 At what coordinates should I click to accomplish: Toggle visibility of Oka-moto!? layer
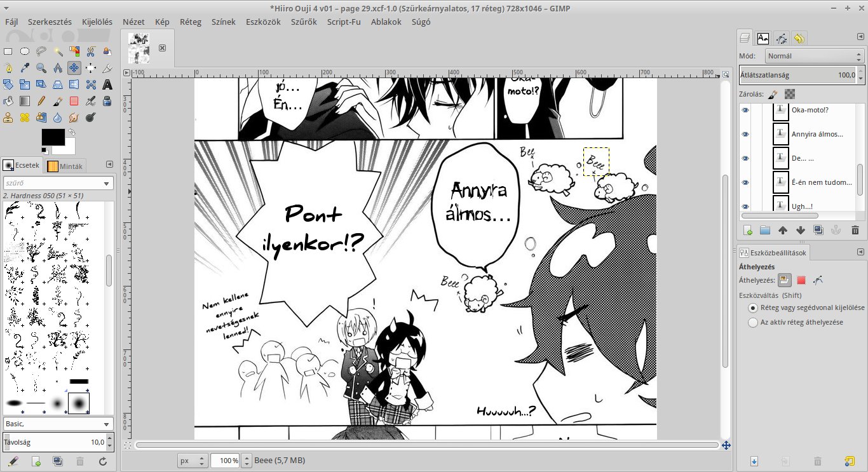(745, 110)
